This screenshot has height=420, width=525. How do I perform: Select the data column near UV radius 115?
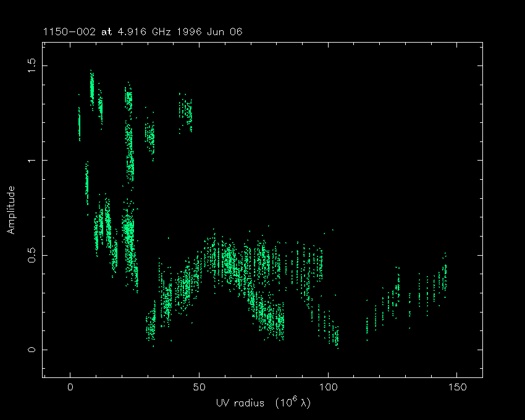coord(367,324)
